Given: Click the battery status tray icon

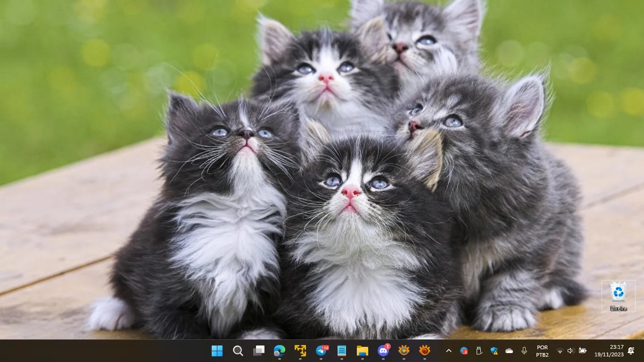Looking at the screenshot, I should 583,351.
